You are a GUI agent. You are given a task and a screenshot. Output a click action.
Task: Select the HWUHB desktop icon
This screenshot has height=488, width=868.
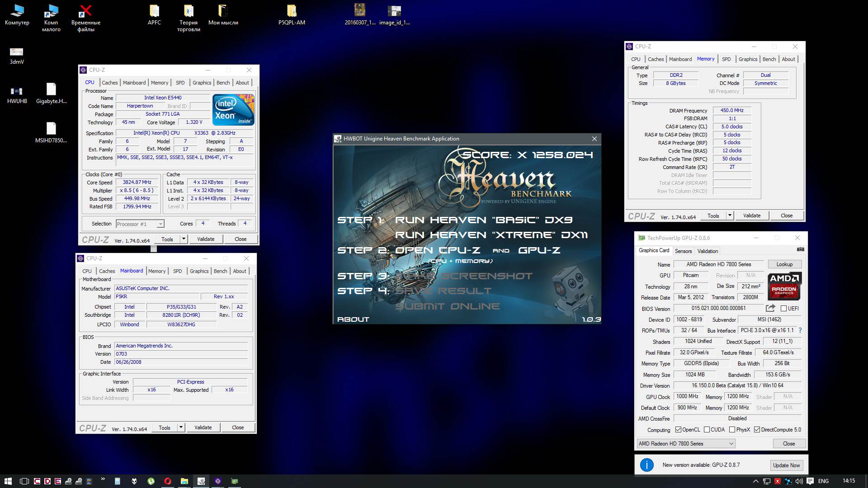pyautogui.click(x=17, y=95)
